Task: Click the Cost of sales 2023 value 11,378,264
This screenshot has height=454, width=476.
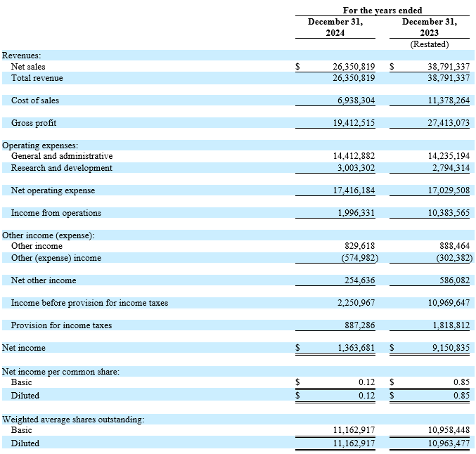Action: pyautogui.click(x=449, y=100)
